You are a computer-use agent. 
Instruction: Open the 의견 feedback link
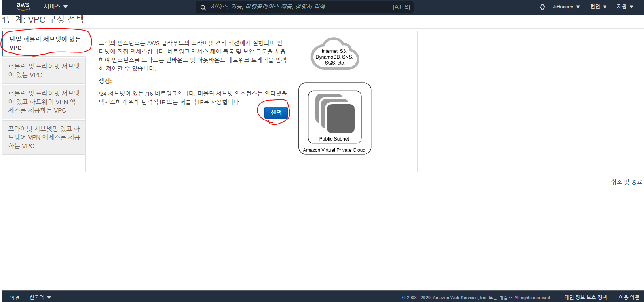pyautogui.click(x=15, y=297)
